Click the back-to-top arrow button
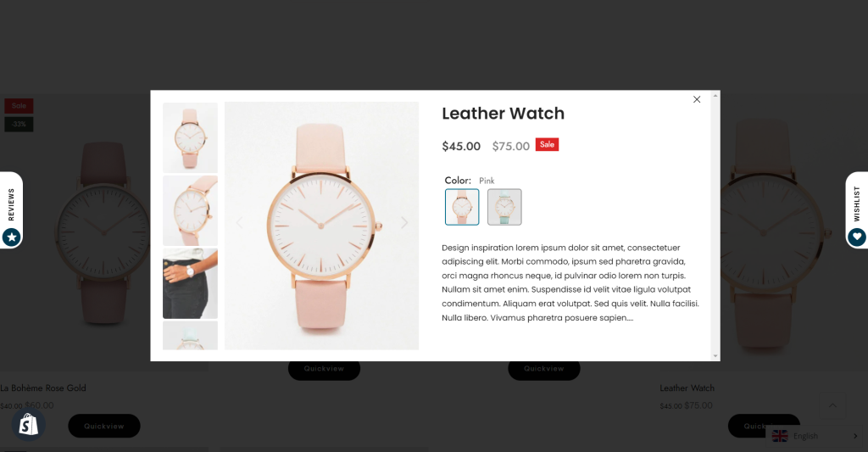Screen dimensions: 868x452 tap(832, 405)
